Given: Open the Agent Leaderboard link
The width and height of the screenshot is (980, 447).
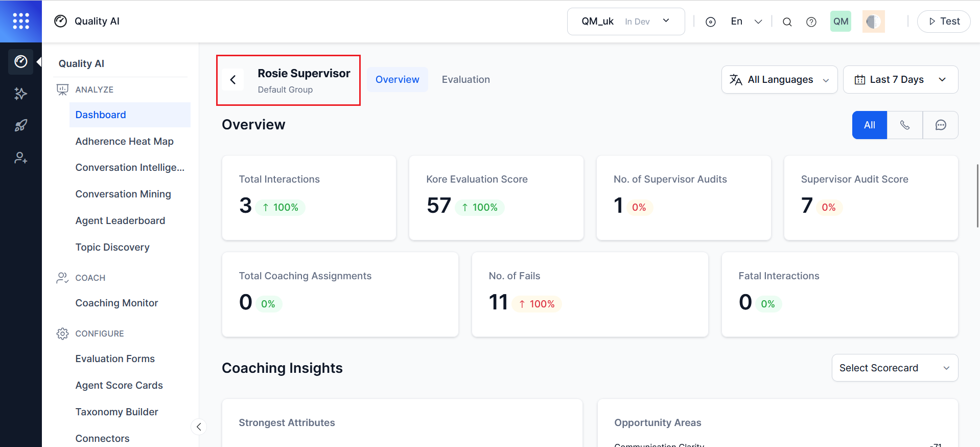Looking at the screenshot, I should (x=120, y=220).
